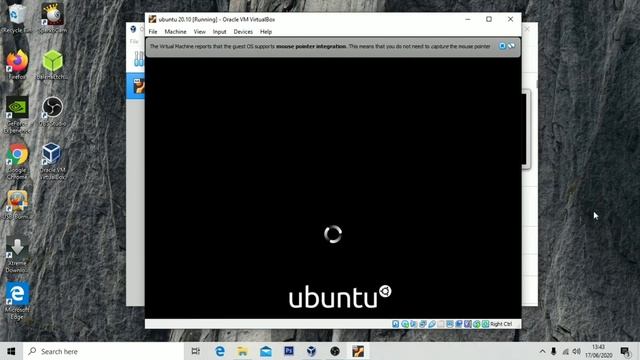The height and width of the screenshot is (360, 640).
Task: Click the network adapter status icon
Action: [x=423, y=324]
